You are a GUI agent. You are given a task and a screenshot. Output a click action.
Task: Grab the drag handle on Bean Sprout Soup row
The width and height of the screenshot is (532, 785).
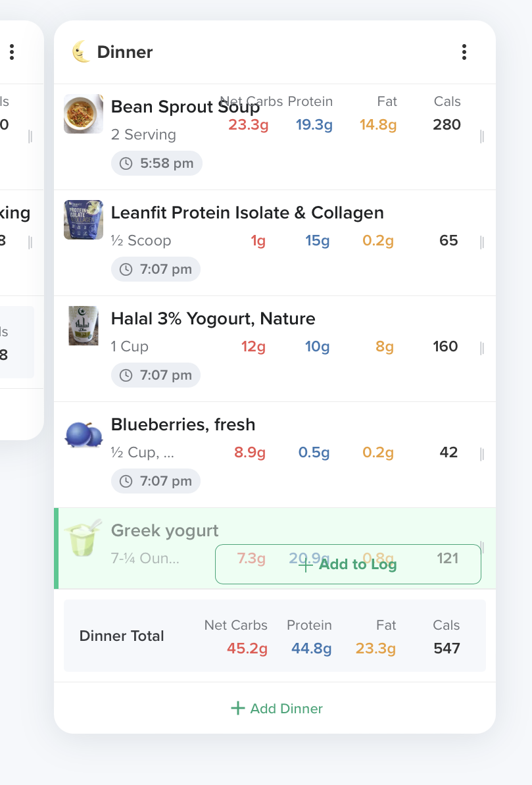[481, 136]
